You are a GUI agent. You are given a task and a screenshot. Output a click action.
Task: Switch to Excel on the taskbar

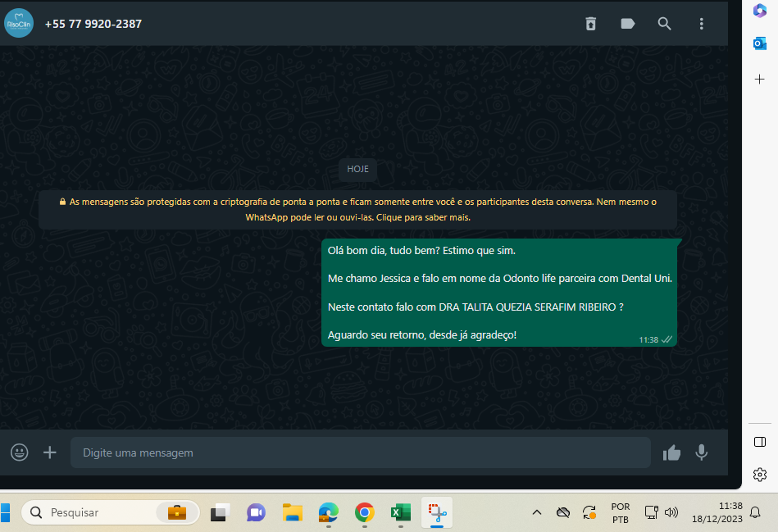pyautogui.click(x=401, y=512)
